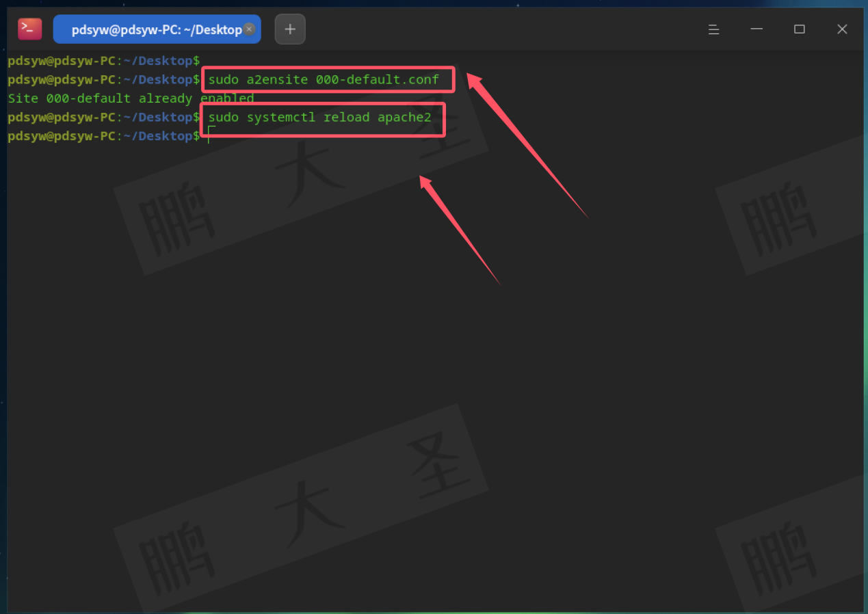868x614 pixels.
Task: Close the terminal window
Action: coord(842,29)
